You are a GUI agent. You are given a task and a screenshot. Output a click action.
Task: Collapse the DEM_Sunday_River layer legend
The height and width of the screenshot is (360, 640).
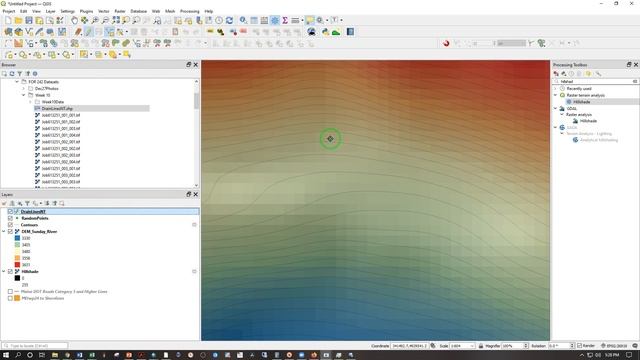coord(4,231)
